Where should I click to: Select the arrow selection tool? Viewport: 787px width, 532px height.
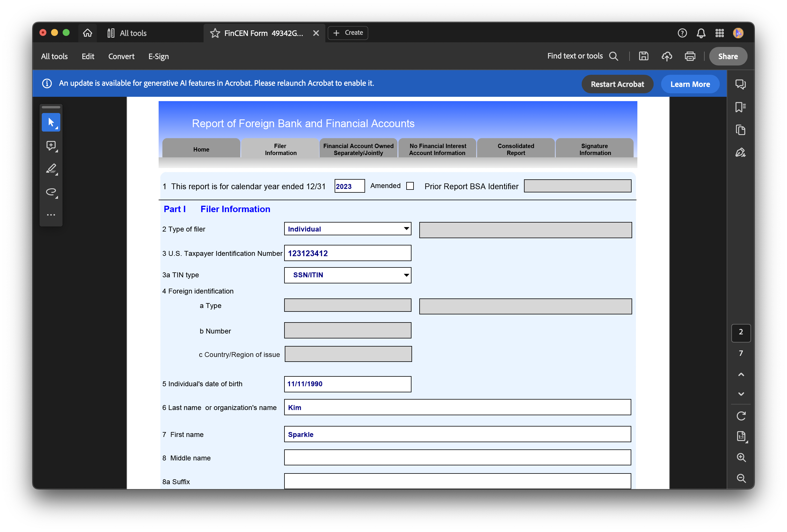pyautogui.click(x=51, y=122)
